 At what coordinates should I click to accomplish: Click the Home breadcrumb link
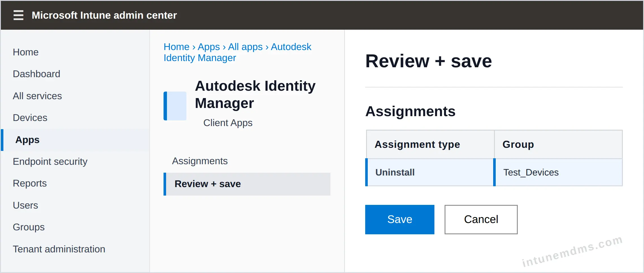(x=177, y=47)
